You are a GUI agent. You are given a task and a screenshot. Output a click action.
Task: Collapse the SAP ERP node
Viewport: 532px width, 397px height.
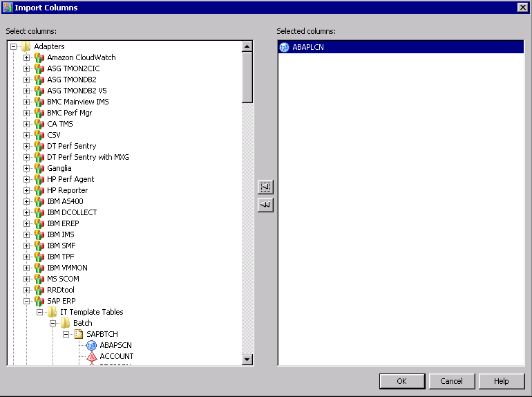[26, 302]
